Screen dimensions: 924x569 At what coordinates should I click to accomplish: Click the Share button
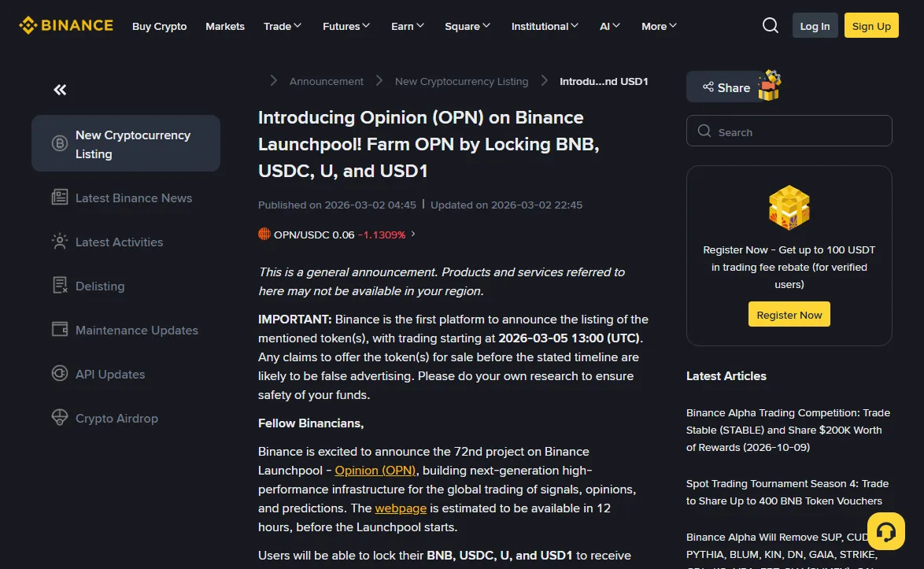[726, 87]
